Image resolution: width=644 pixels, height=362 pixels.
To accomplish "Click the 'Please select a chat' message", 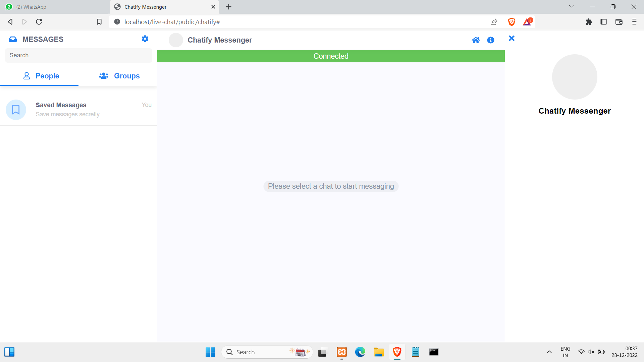I will coord(331,186).
